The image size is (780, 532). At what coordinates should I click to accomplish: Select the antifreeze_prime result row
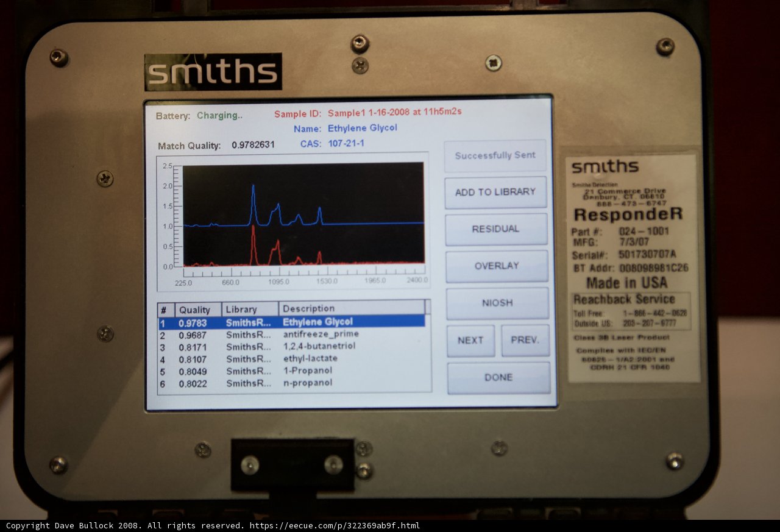pyautogui.click(x=291, y=334)
